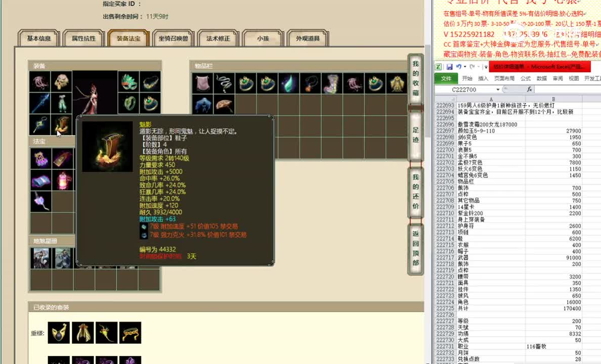Open 我的收藏 side button

coord(415,78)
